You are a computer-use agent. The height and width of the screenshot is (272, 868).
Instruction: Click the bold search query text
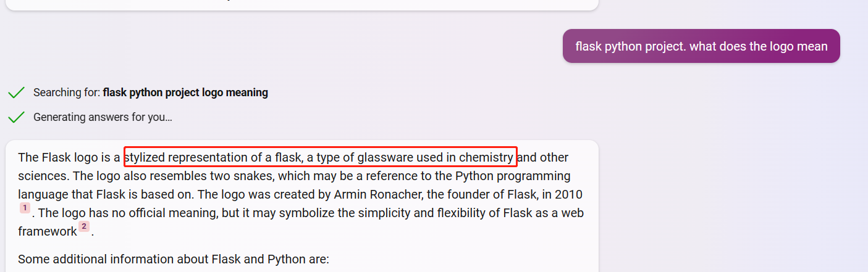pyautogui.click(x=185, y=93)
